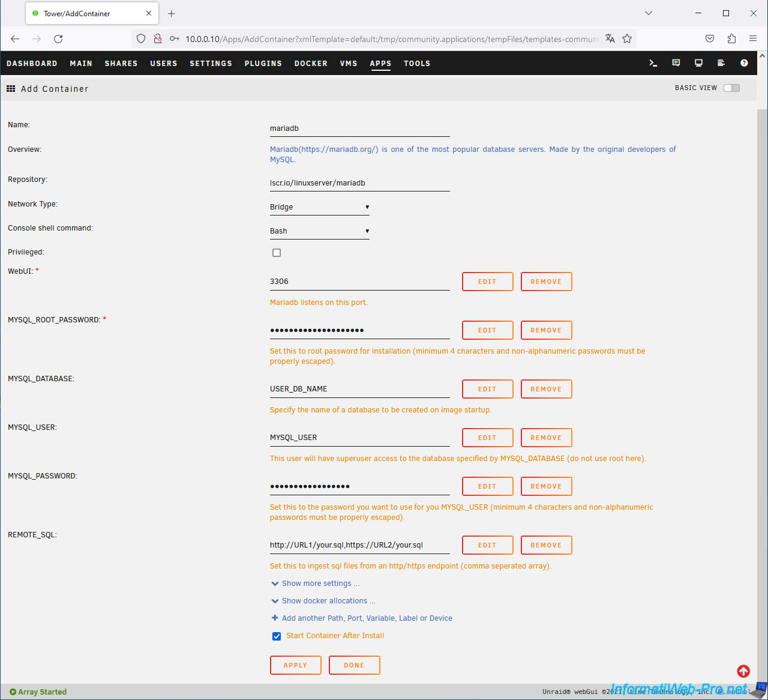This screenshot has width=768, height=700.
Task: Bookmark this page with the star icon
Action: coord(627,39)
